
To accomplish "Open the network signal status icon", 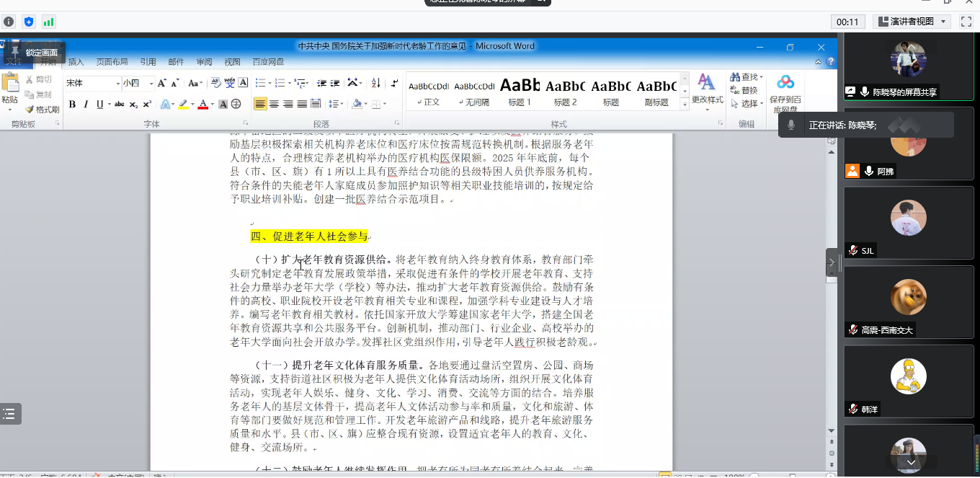I will click(x=49, y=22).
